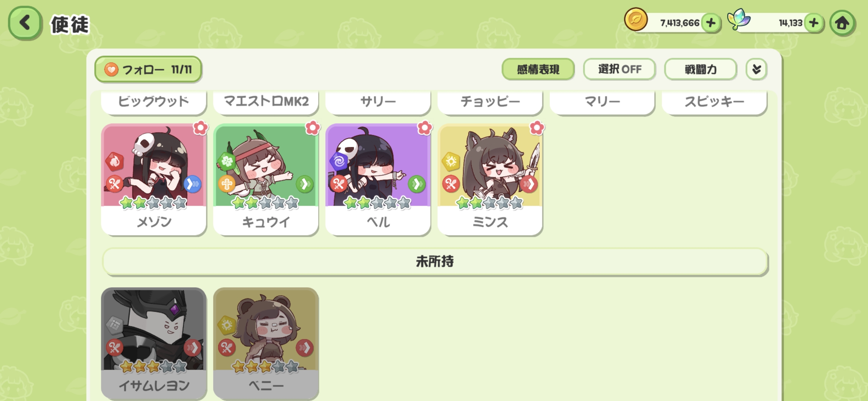
Task: Toggle the フォロー 11/11 filter
Action: click(148, 69)
